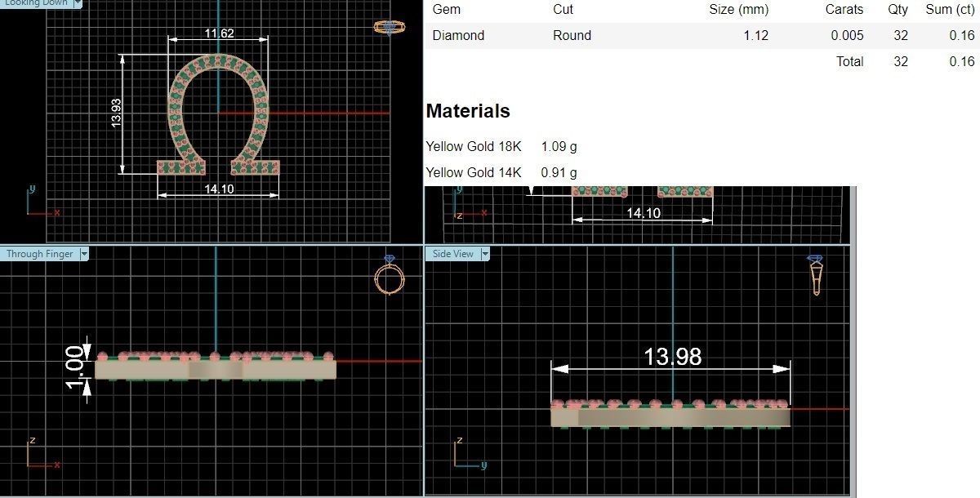Click the 13.93 height dimension
The height and width of the screenshot is (498, 980).
[x=116, y=113]
